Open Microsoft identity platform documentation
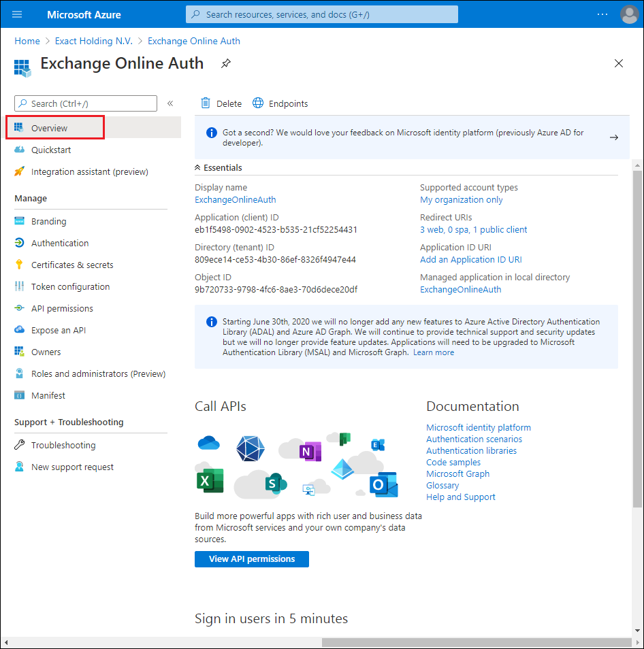The image size is (644, 649). point(479,427)
